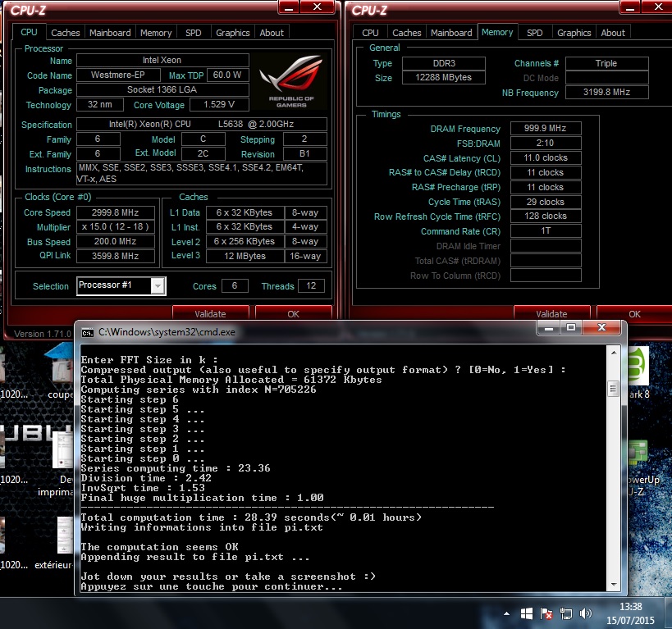This screenshot has width=672, height=629.
Task: Click the QPI Link value 3599.8 MHz
Action: pyautogui.click(x=116, y=256)
